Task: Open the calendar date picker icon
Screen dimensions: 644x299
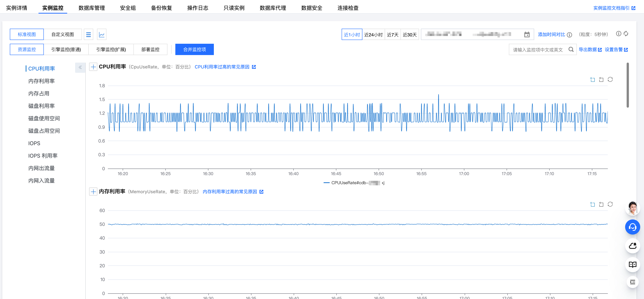Action: tap(527, 34)
